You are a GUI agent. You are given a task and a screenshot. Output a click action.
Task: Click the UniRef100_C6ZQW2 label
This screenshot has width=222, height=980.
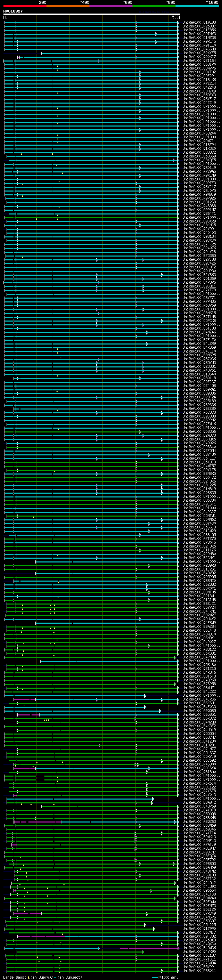point(199,585)
